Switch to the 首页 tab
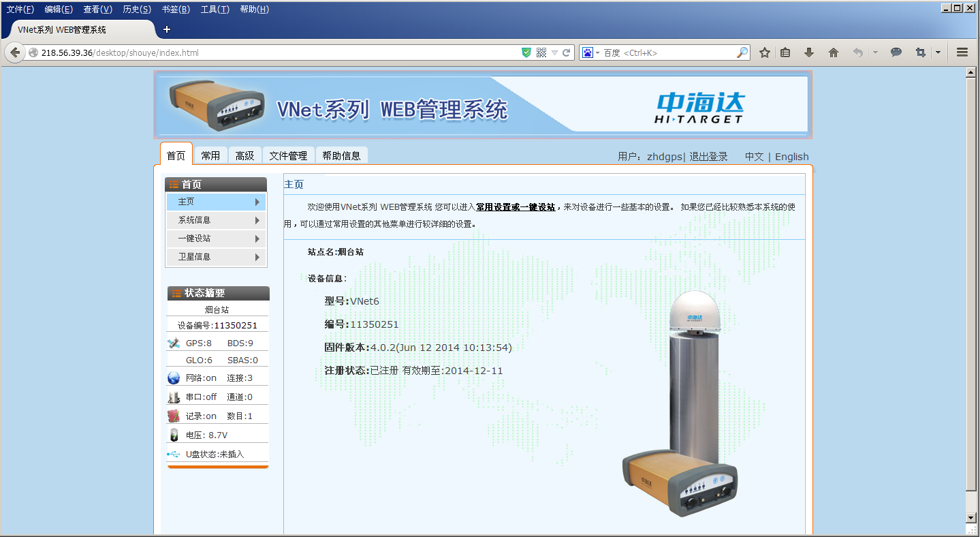 coord(176,155)
